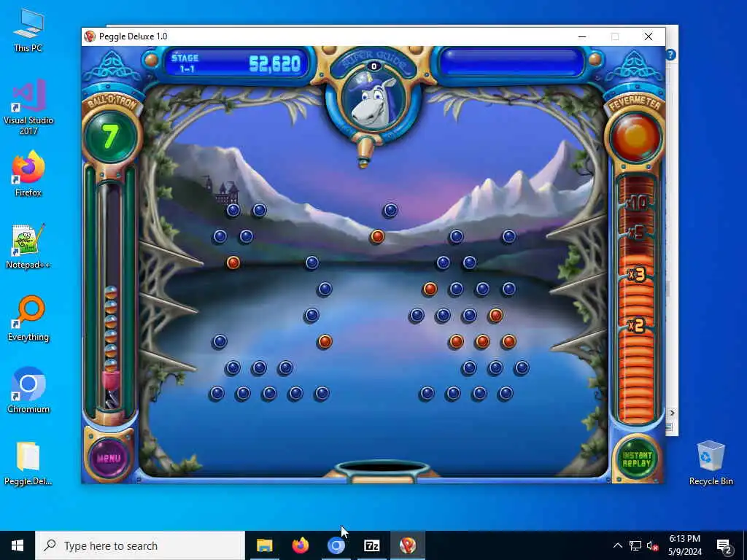Click the network status tray icon
Image resolution: width=747 pixels, height=560 pixels.
point(635,545)
